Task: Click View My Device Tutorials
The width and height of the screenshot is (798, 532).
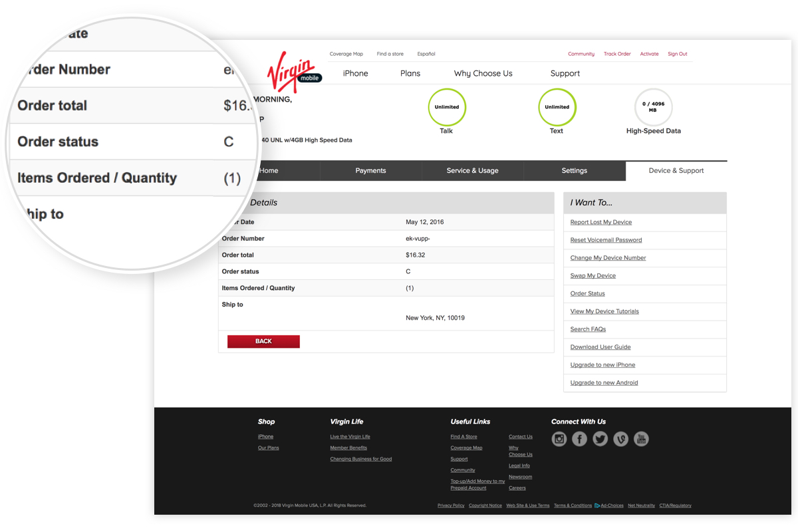Action: (604, 312)
